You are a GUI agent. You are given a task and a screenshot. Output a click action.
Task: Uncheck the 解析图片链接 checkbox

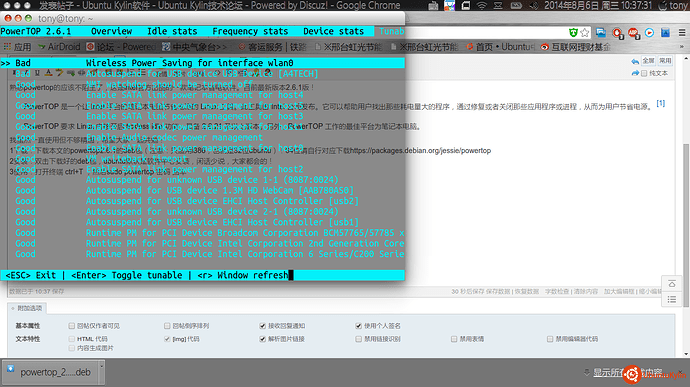(x=262, y=339)
